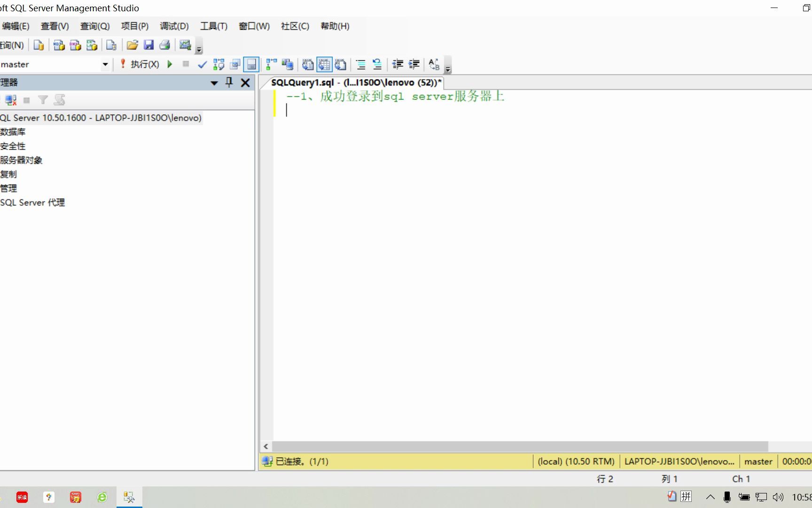
Task: Select the SQL Server 10.50.1600 server node
Action: tap(101, 118)
